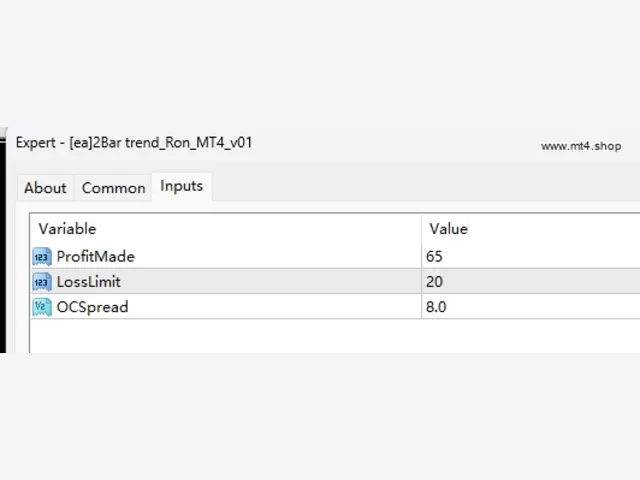
Task: Click the OCSpread double type icon
Action: (42, 307)
